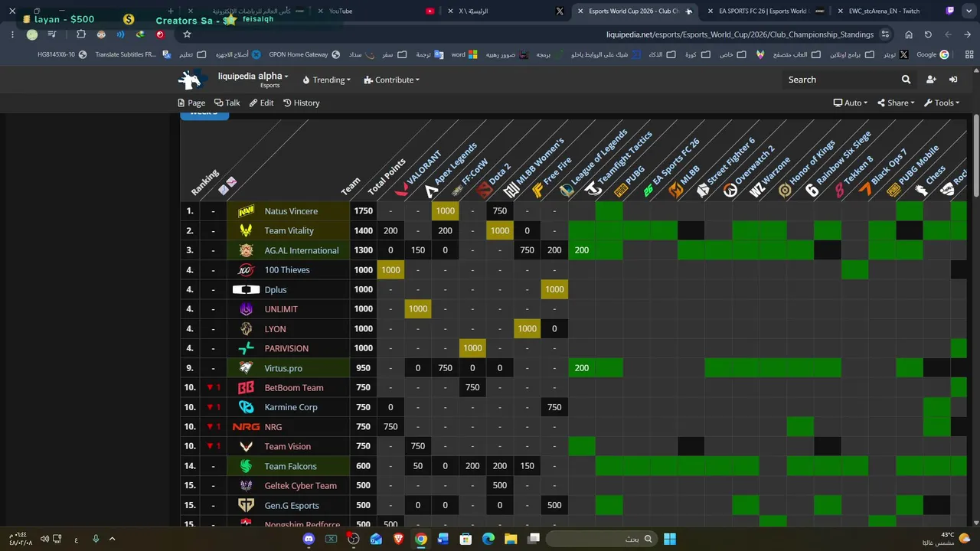Bookmark this page with the star icon
This screenshot has height=551, width=980.
[x=187, y=34]
